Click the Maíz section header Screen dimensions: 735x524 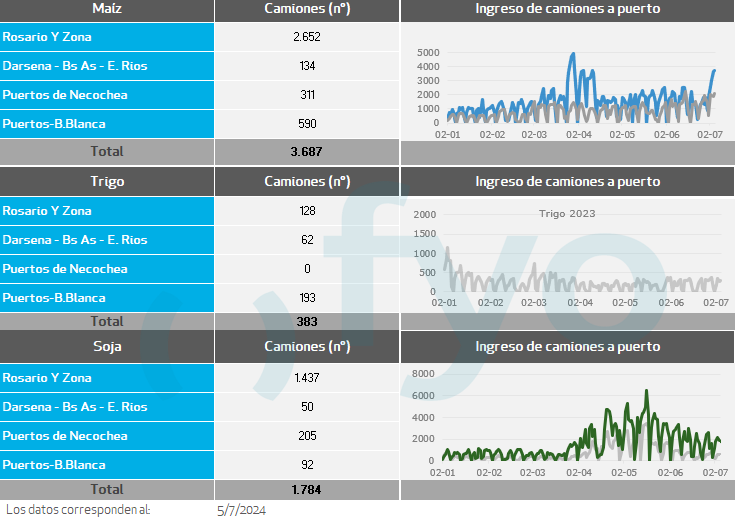point(107,9)
